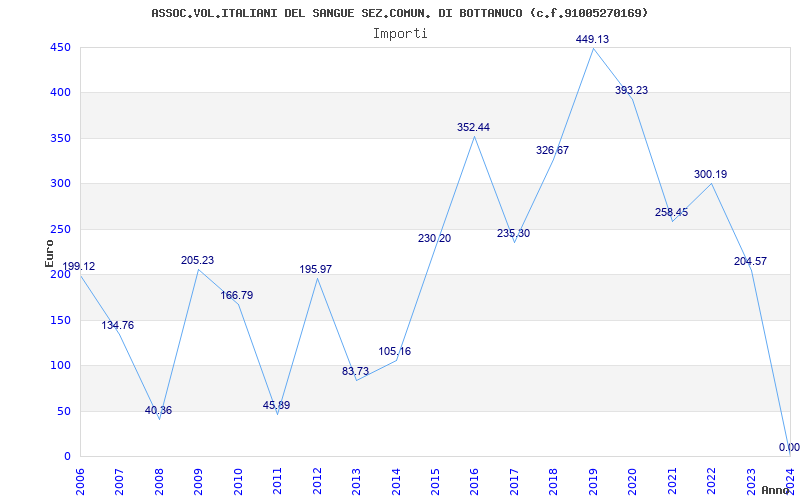The width and height of the screenshot is (800, 500).
Task: Click the 45.89 data label
Action: 276,406
